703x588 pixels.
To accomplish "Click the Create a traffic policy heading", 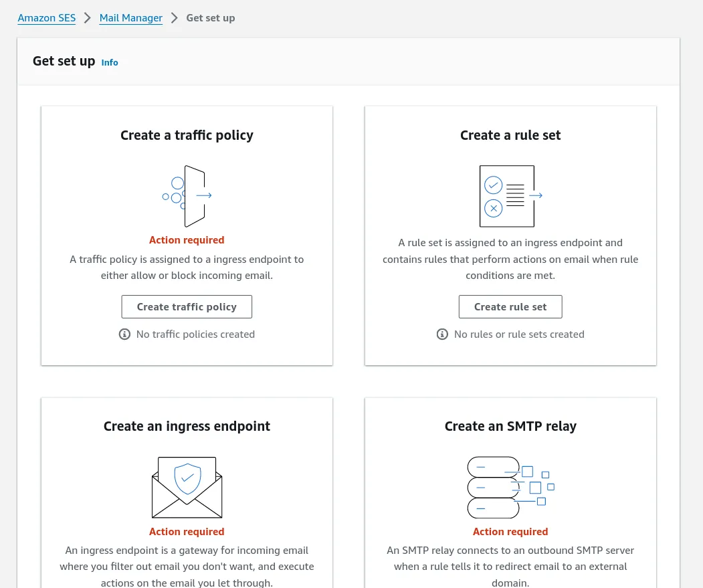I will pyautogui.click(x=187, y=135).
